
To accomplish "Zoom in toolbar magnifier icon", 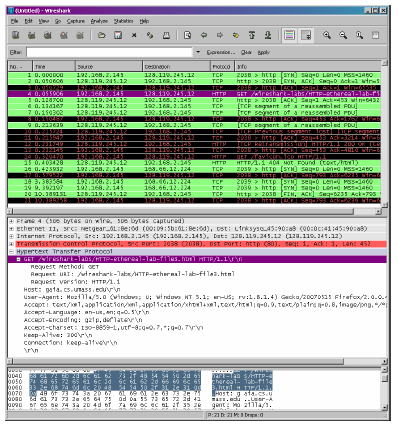I will point(327,35).
